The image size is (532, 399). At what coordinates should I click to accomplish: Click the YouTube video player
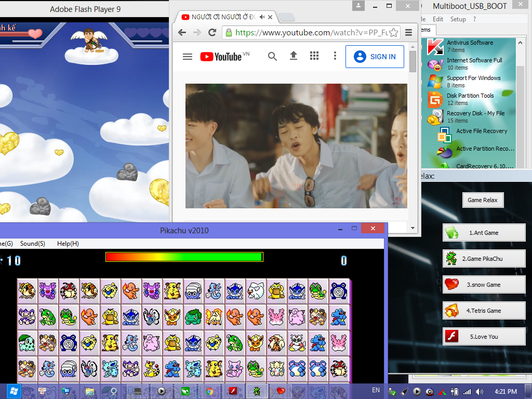click(x=296, y=146)
